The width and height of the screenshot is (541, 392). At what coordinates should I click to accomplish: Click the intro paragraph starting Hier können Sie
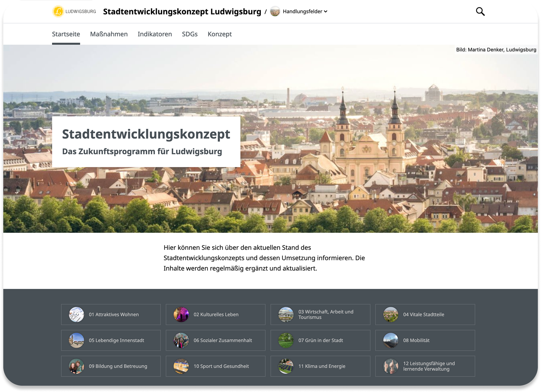click(x=264, y=258)
